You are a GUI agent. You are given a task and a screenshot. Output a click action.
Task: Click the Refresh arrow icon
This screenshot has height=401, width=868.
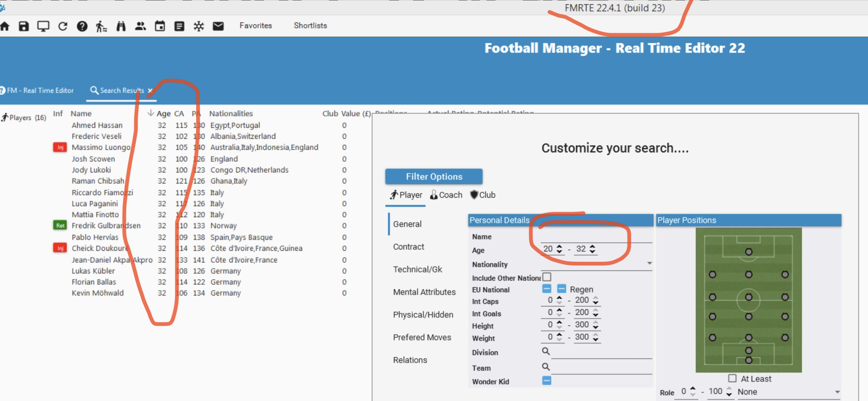click(x=63, y=26)
